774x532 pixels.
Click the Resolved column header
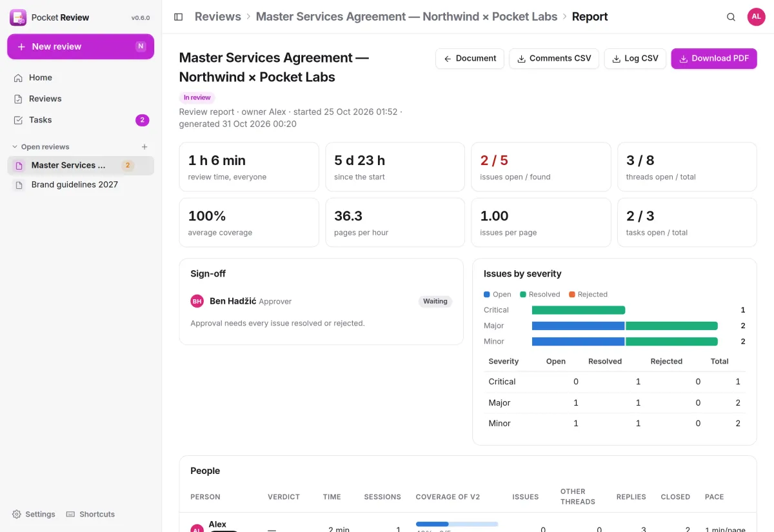click(x=605, y=361)
